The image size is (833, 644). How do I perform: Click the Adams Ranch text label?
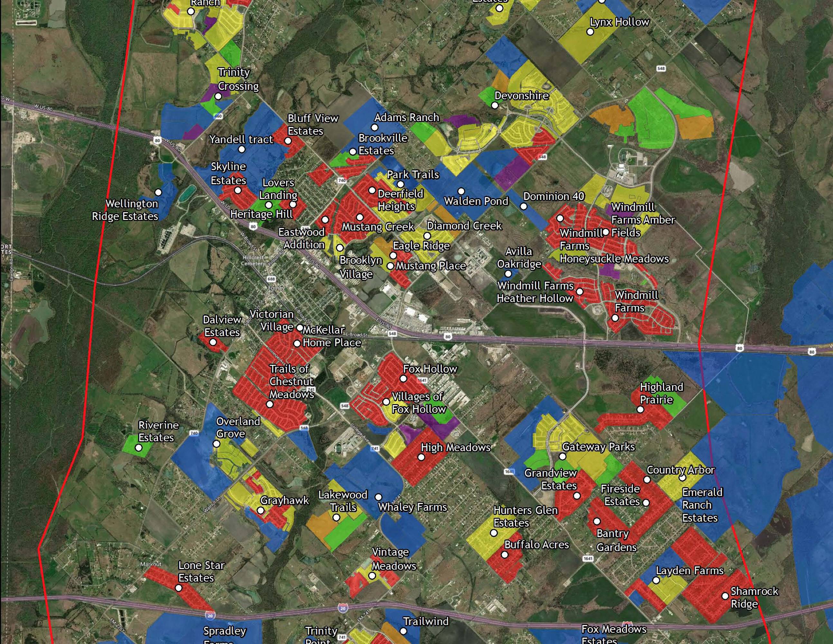407,118
